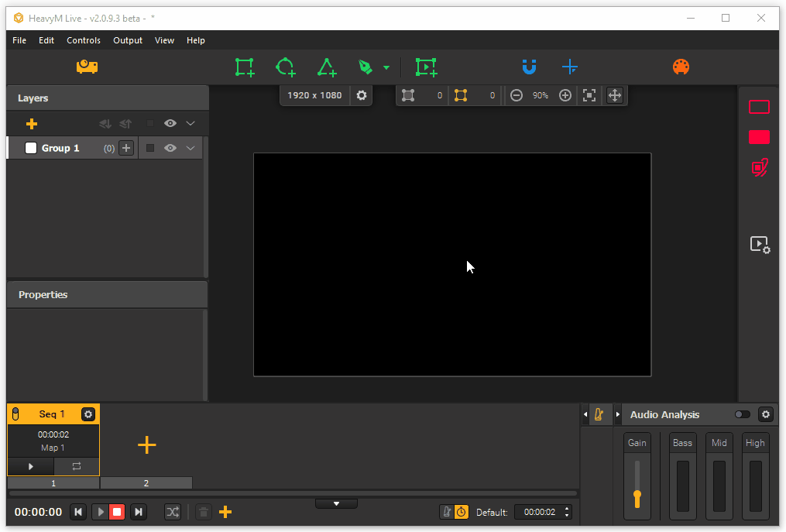The height and width of the screenshot is (532, 786).
Task: Check the Group 1 color checkbox
Action: pyautogui.click(x=31, y=148)
